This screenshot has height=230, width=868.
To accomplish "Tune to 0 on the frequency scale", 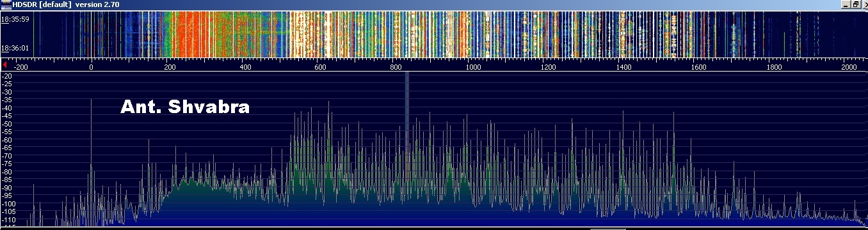I will (91, 66).
